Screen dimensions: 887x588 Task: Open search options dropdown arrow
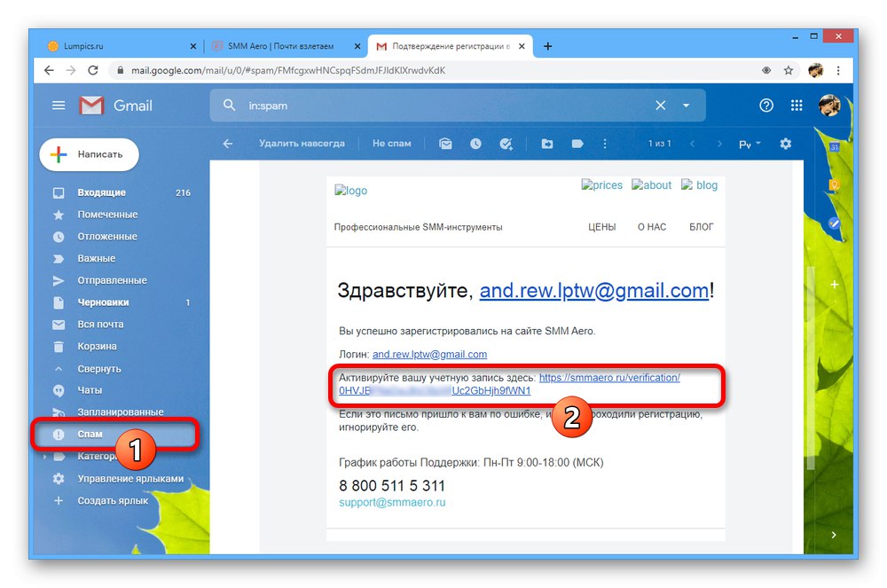[x=686, y=106]
